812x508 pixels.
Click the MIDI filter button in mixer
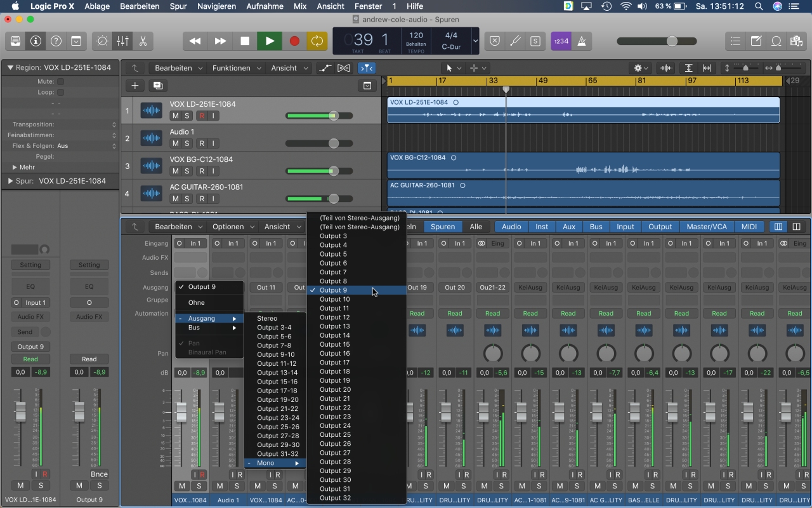click(749, 227)
